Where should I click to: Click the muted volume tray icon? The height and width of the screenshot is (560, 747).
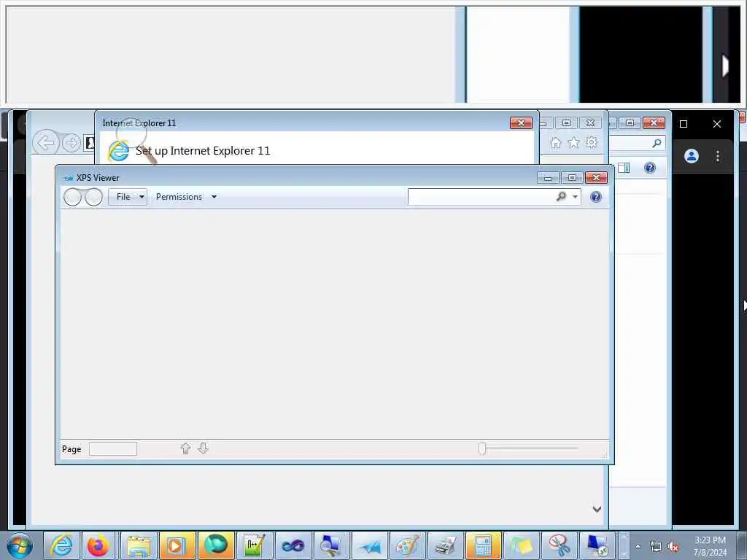tap(673, 547)
